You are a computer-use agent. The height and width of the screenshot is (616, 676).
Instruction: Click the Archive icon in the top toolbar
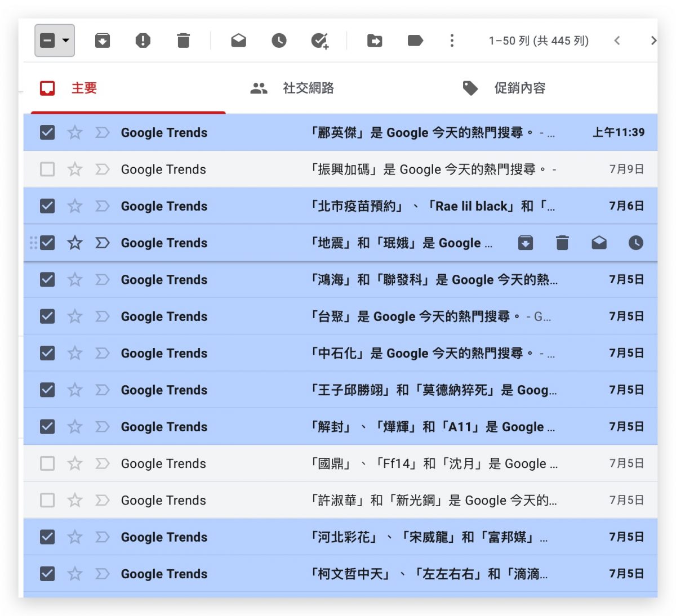point(102,41)
